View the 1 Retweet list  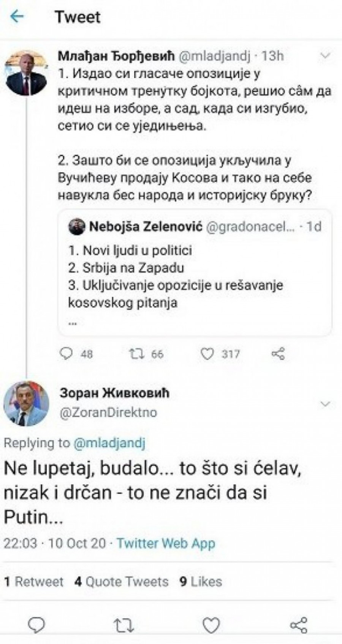tap(34, 581)
